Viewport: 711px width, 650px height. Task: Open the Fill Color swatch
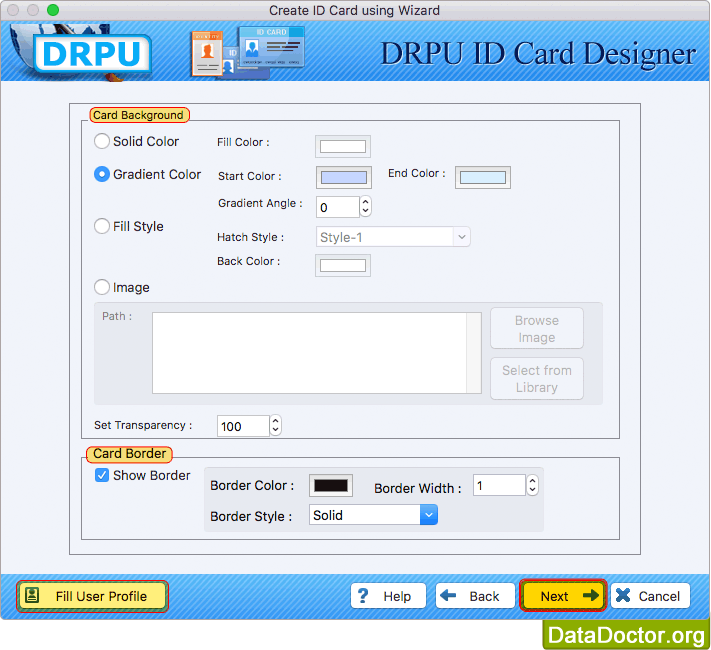pos(343,147)
